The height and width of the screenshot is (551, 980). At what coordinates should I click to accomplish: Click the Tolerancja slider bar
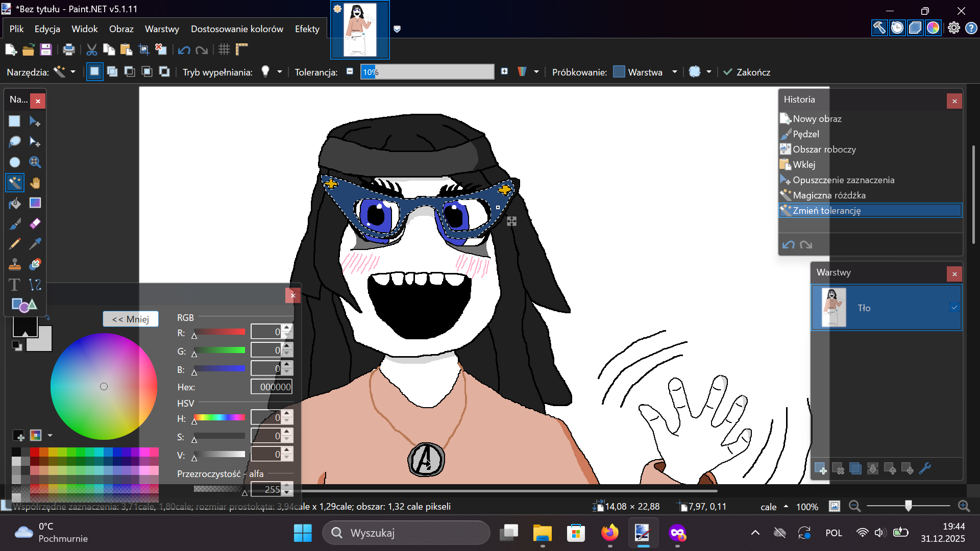click(427, 72)
